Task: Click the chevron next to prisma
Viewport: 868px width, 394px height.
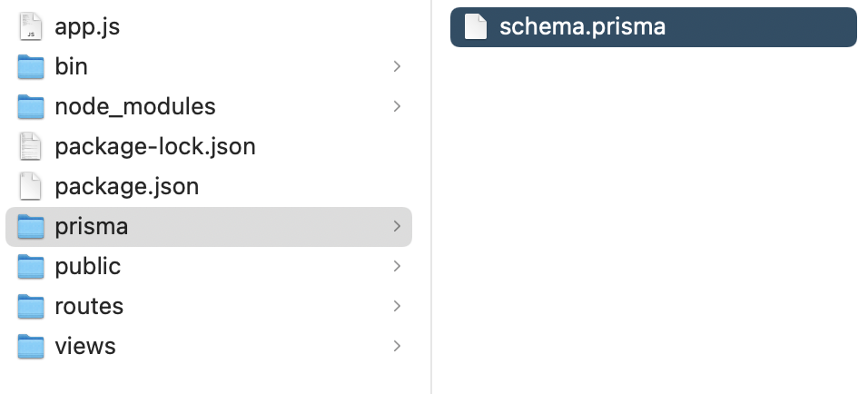Action: coord(397,226)
